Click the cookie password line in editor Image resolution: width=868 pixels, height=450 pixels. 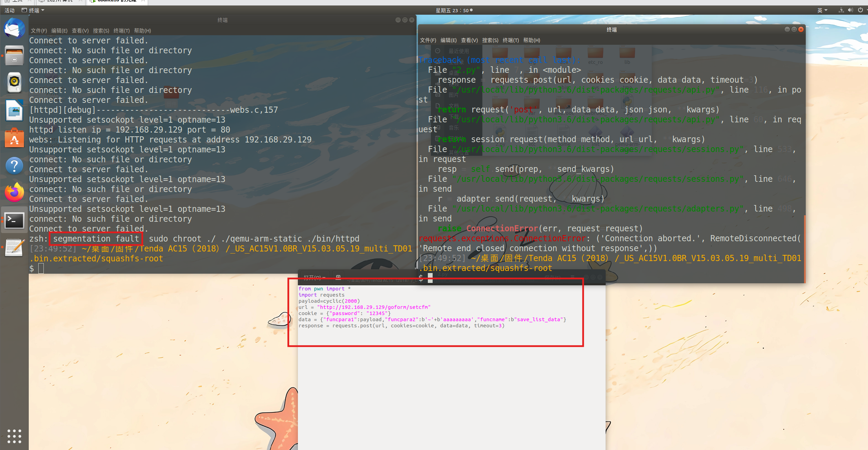coord(344,313)
